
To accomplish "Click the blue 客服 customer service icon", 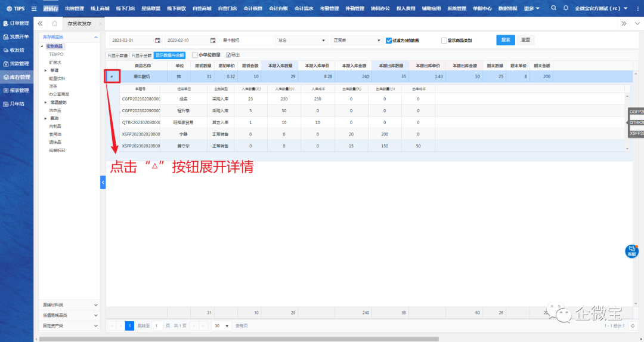I will click(x=631, y=251).
